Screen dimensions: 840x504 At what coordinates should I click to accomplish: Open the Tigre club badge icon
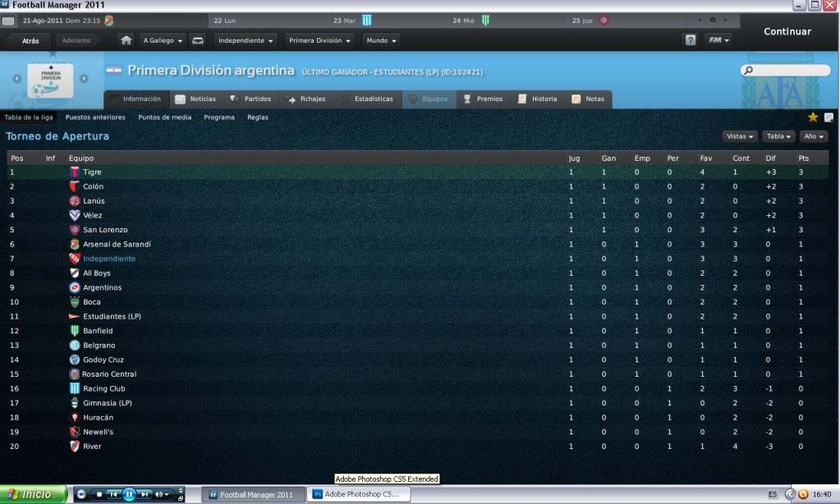pyautogui.click(x=75, y=172)
